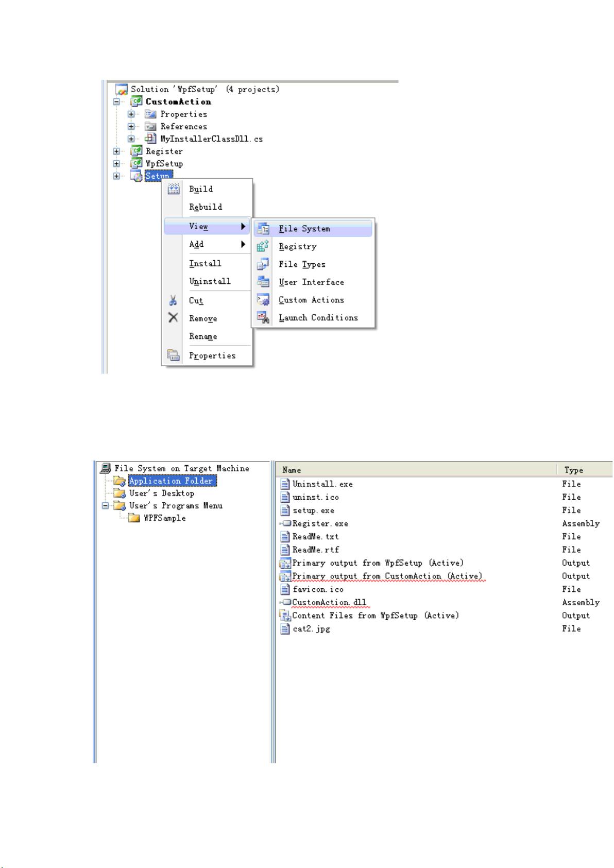Collapse User's Programs Menu folder
614x868 pixels.
105,506
